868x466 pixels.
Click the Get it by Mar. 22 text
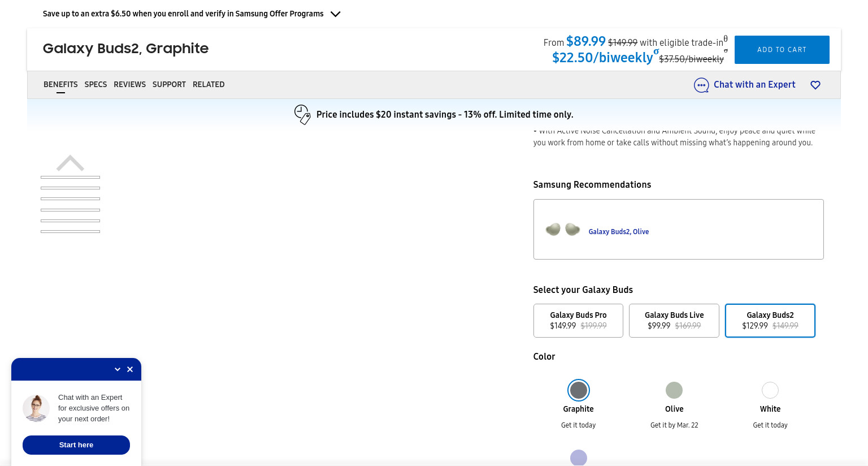point(674,425)
